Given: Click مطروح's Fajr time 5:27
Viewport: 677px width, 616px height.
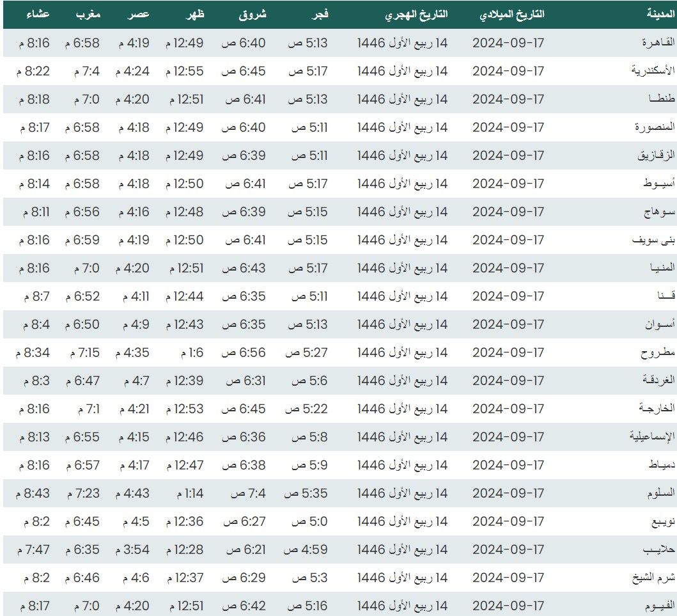Looking at the screenshot, I should tap(306, 352).
